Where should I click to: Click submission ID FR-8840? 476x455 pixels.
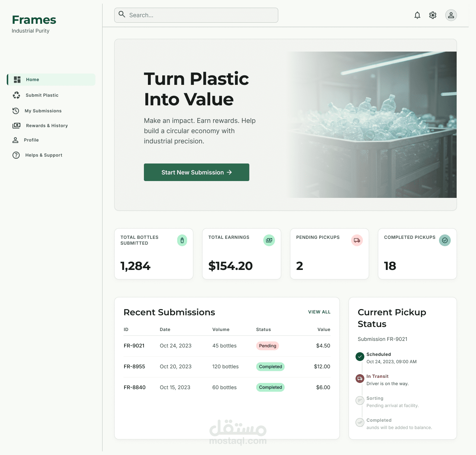[135, 387]
